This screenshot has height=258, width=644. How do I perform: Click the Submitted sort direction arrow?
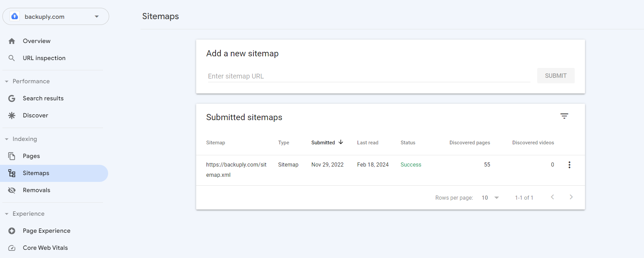[341, 142]
